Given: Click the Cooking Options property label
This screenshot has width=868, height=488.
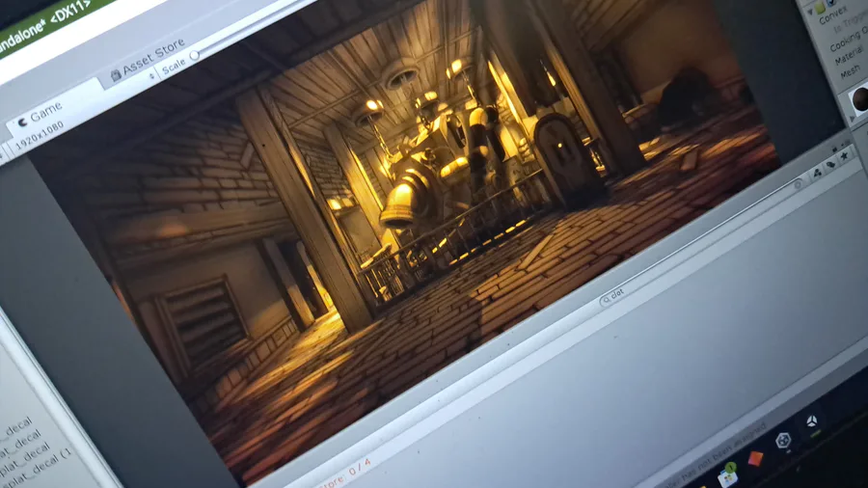Looking at the screenshot, I should pyautogui.click(x=849, y=40).
